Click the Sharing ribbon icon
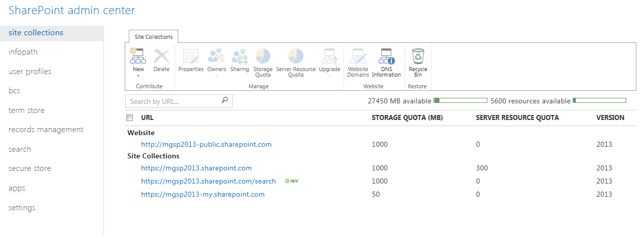 click(x=239, y=56)
